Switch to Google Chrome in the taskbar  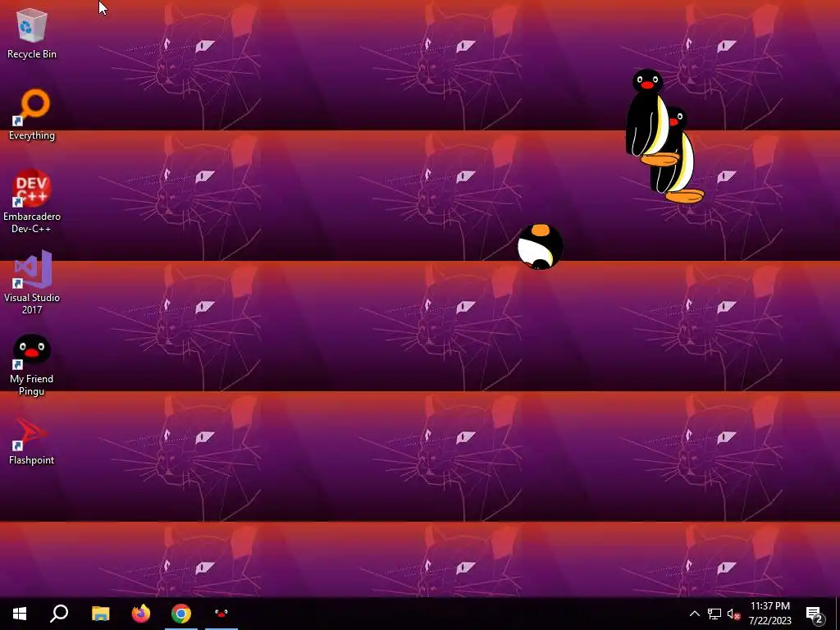(181, 614)
